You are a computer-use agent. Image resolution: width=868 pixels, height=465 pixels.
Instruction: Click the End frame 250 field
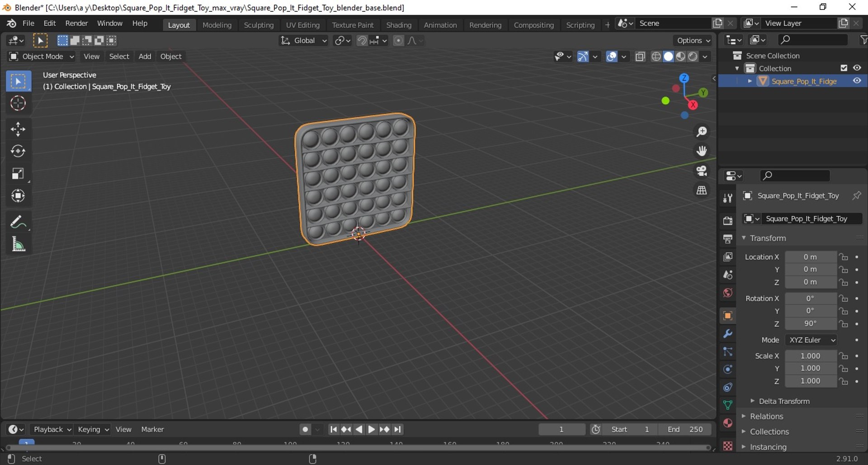(685, 429)
